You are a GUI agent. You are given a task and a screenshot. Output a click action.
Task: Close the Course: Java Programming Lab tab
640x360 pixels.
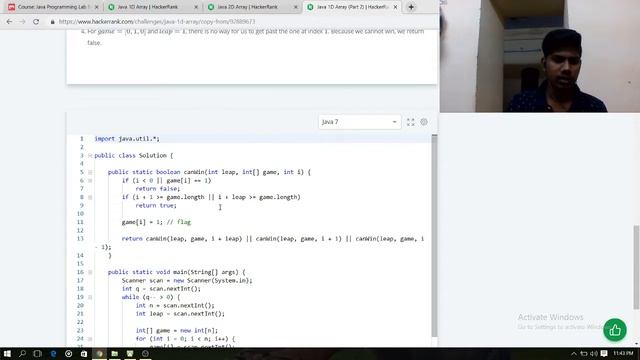coord(97,7)
